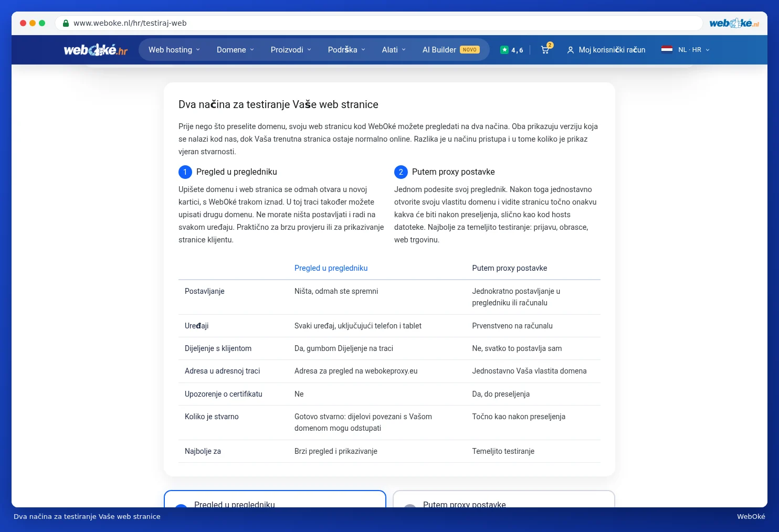Click cell 'Prvenstveno na računalu'
Screen dimensions: 779x532
(x=512, y=326)
